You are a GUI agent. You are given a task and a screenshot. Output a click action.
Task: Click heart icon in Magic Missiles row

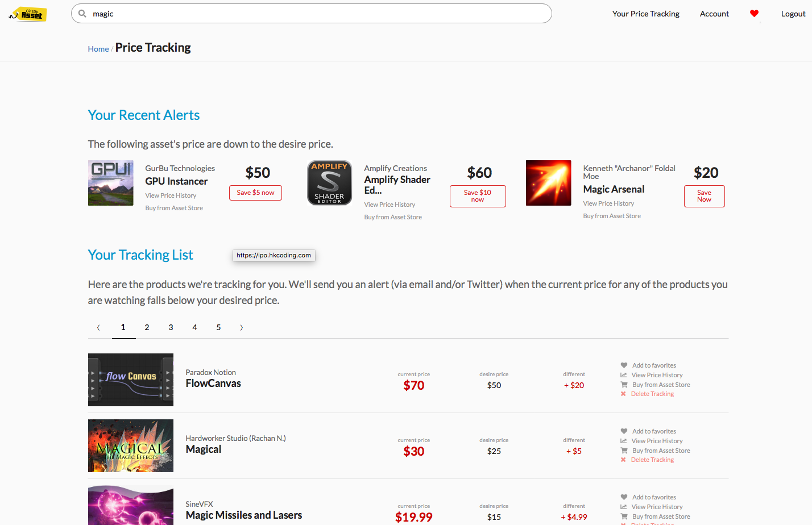624,497
